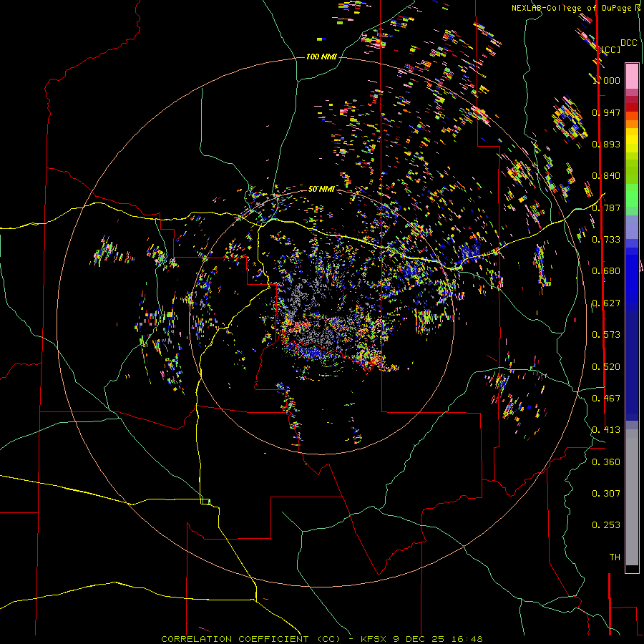644x644 pixels.
Task: Pick the pink band of the color scale
Action: 632,77
